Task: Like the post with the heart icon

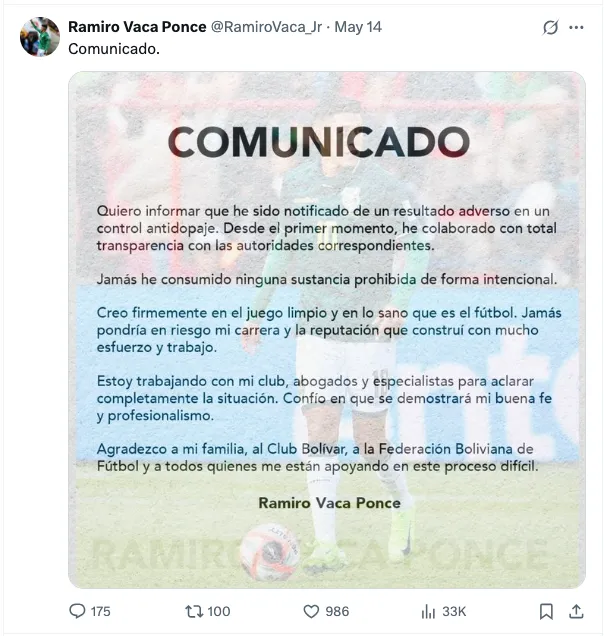Action: 311,611
